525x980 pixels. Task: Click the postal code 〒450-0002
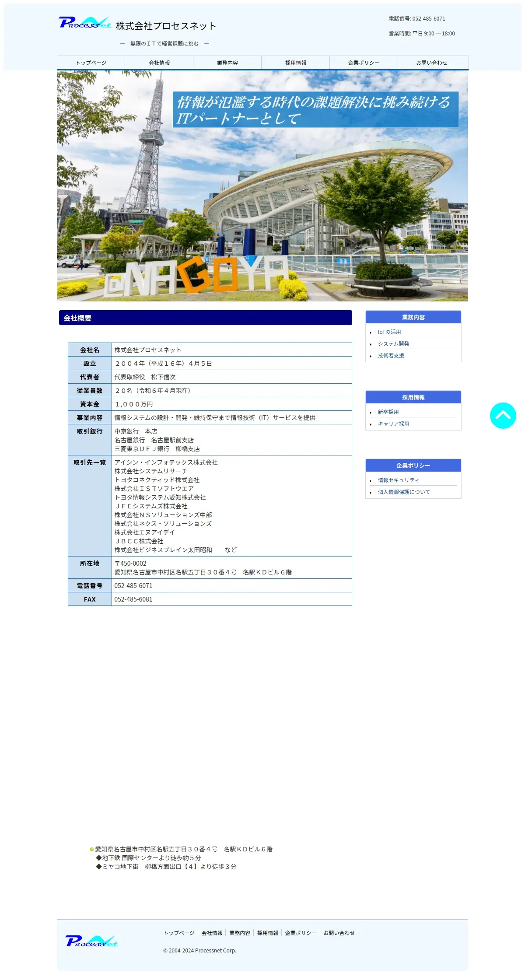[x=130, y=563]
